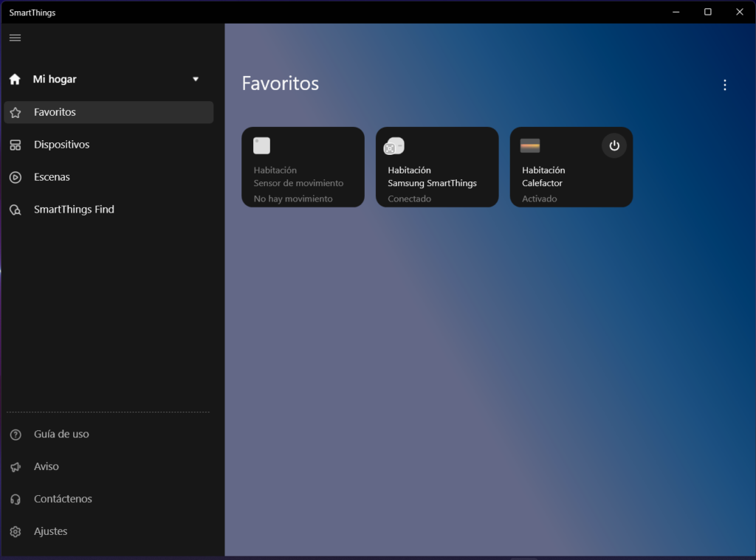
Task: Toggle the Calefactor power button
Action: pos(614,146)
